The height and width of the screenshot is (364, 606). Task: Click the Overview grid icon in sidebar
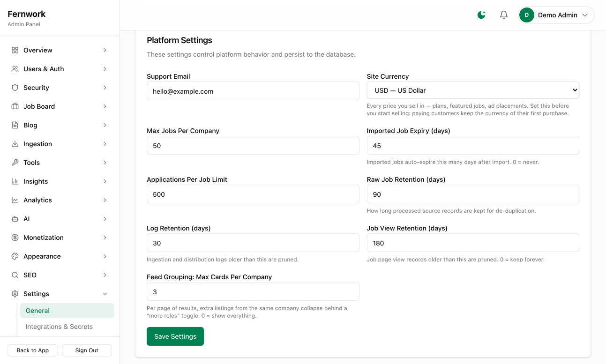(x=15, y=50)
